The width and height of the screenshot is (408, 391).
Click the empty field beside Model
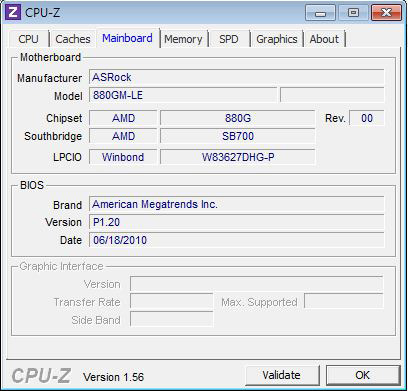pyautogui.click(x=332, y=95)
